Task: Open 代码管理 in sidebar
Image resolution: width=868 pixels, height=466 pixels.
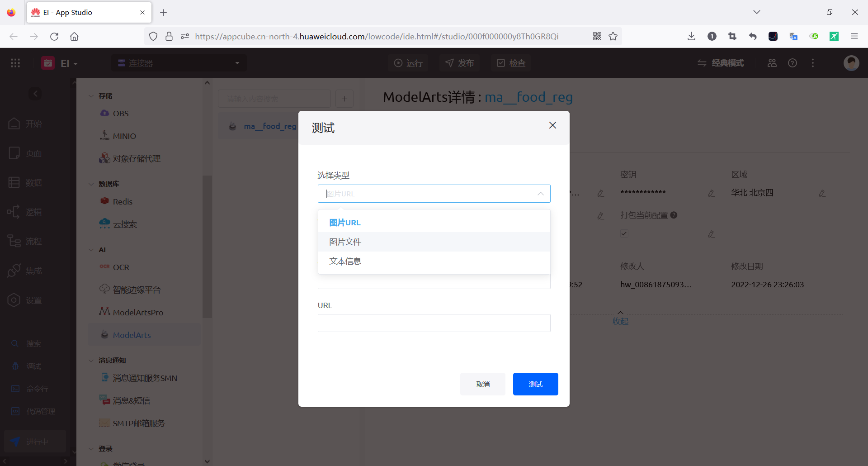Action: 33,411
